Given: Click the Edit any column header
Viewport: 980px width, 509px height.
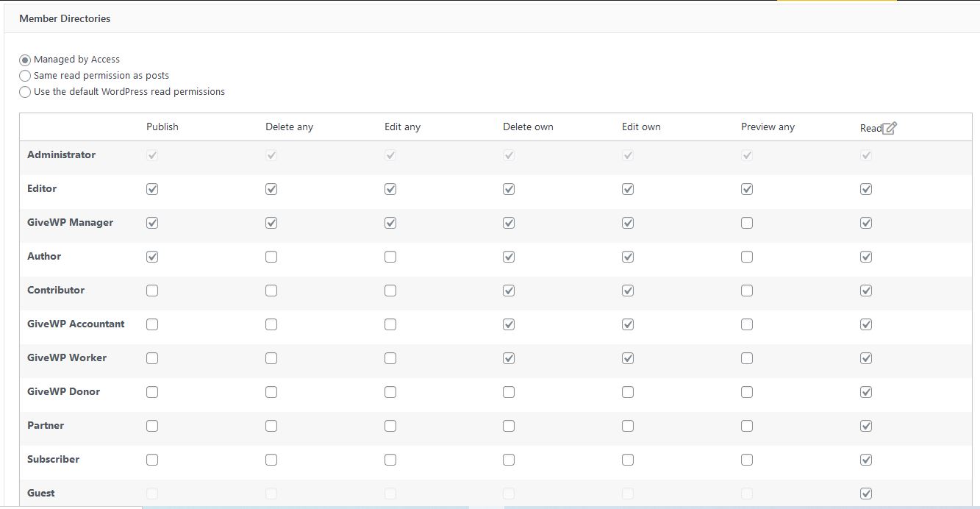Looking at the screenshot, I should [402, 127].
